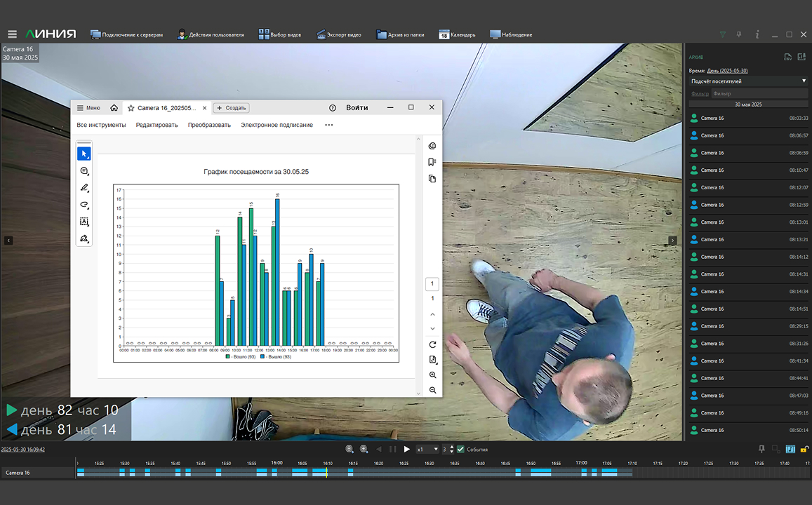Viewport: 812px width, 505px height.
Task: Open Экспорт видео from the top toolbar
Action: point(339,34)
